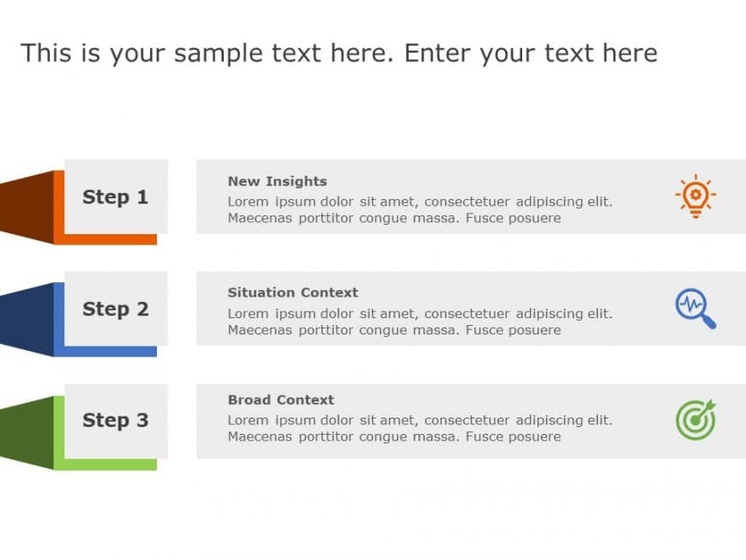Select the Lorem ipsum paragraph under Broad Context
This screenshot has width=746, height=560.
[x=419, y=428]
